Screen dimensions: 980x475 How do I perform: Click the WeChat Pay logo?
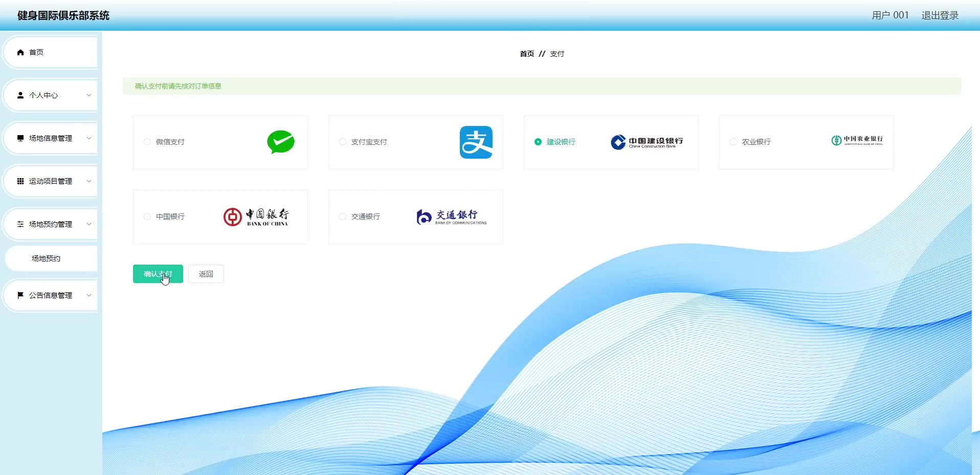pos(281,142)
